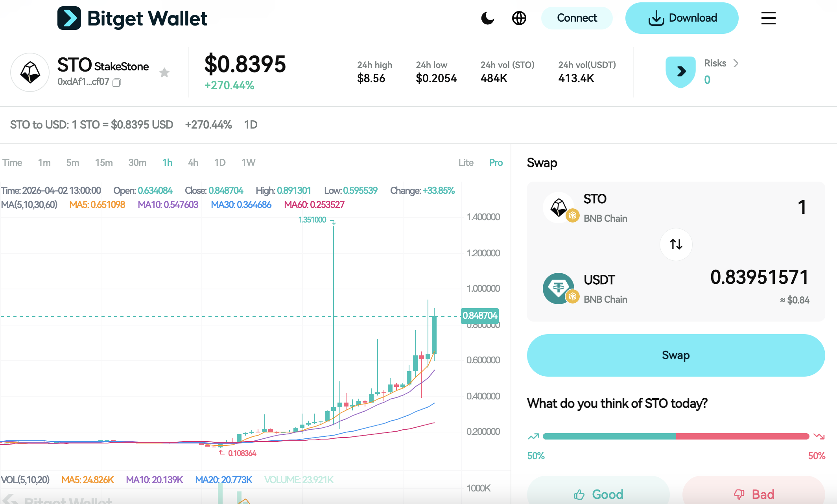Open the hamburger menu
Screen dimensions: 837x504
(768, 18)
